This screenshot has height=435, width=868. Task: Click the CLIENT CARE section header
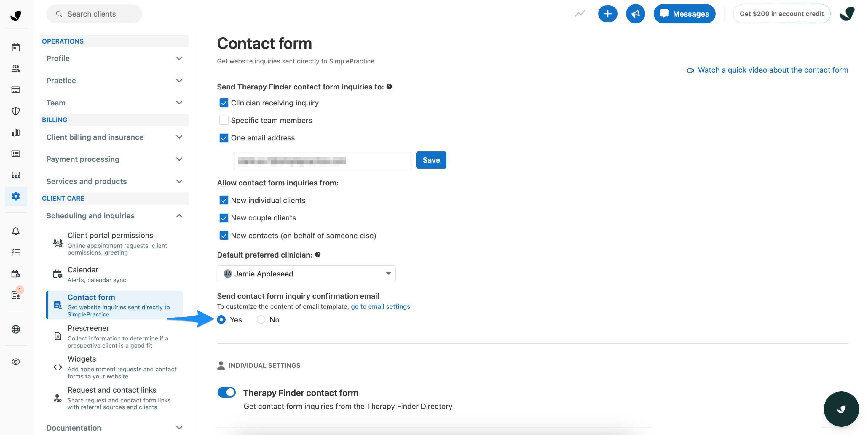tap(114, 198)
